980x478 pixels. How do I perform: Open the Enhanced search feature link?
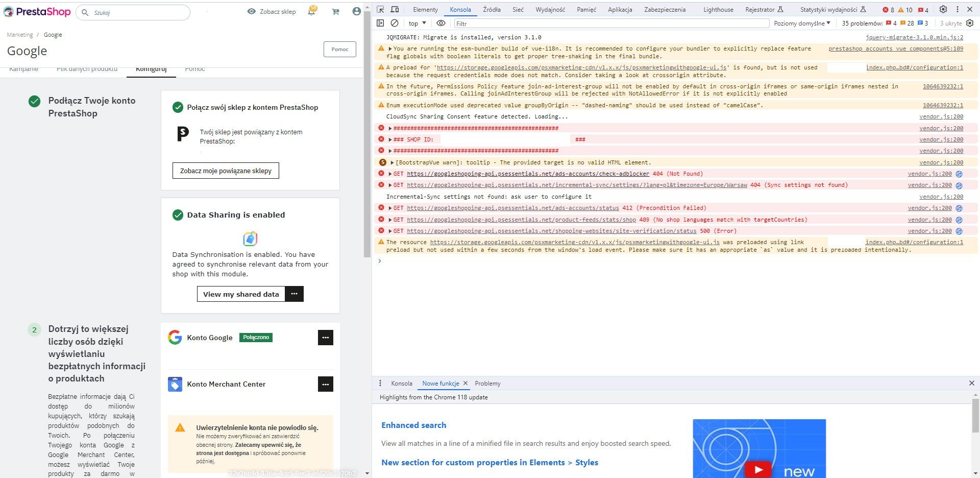coord(414,425)
